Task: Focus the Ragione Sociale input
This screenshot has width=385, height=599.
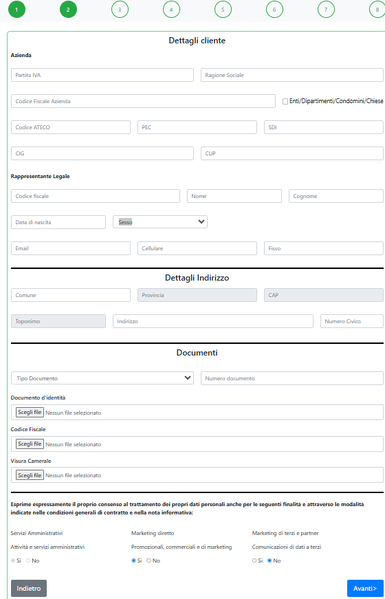Action: tap(292, 75)
